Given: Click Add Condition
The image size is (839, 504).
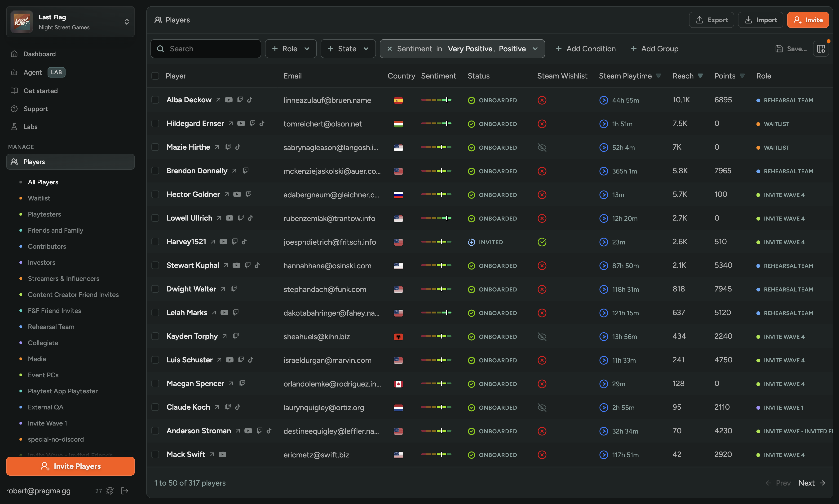Looking at the screenshot, I should click(586, 48).
